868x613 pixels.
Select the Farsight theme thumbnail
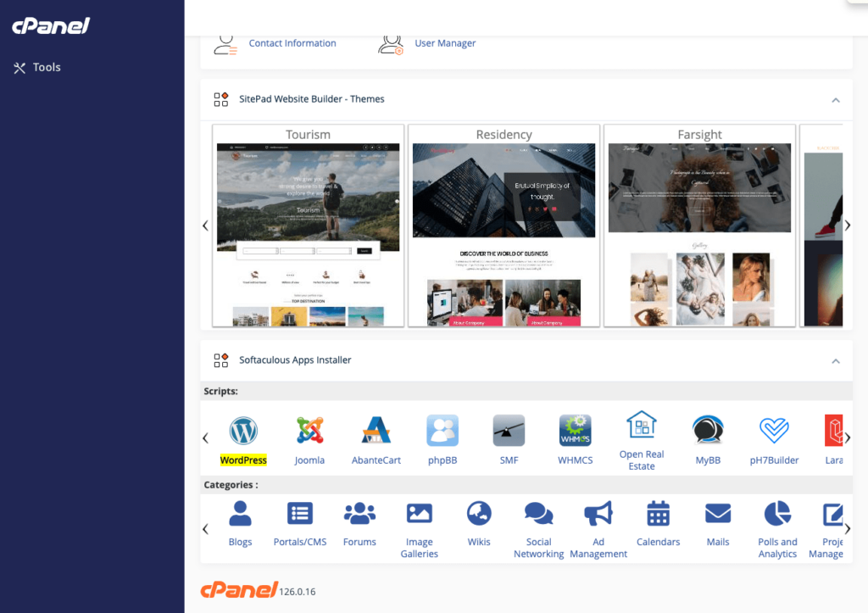point(699,226)
